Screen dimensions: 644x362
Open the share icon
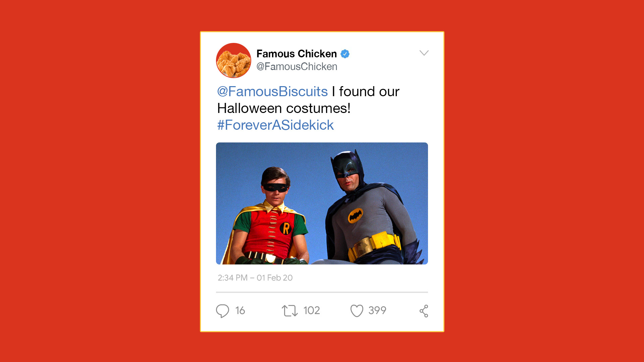click(424, 311)
